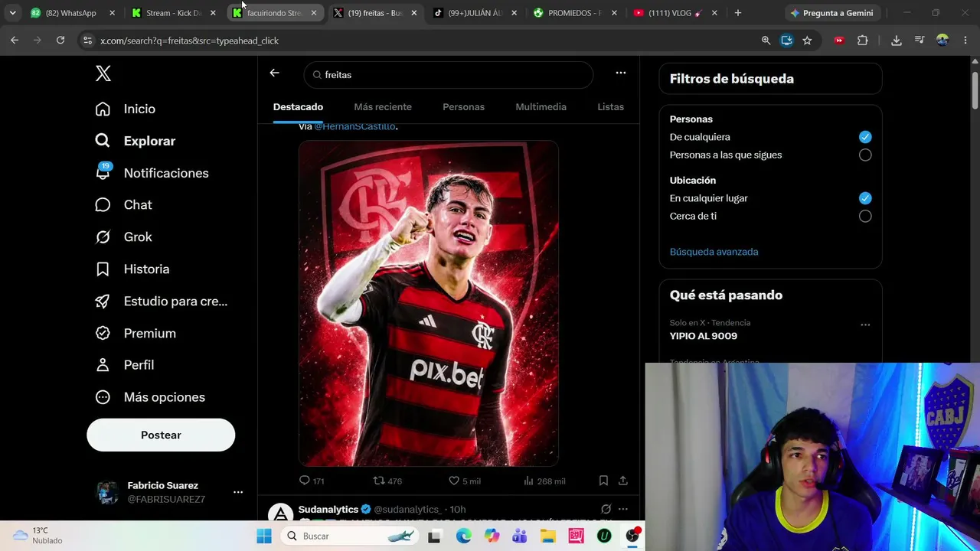Open more options next to the search box

pos(621,73)
